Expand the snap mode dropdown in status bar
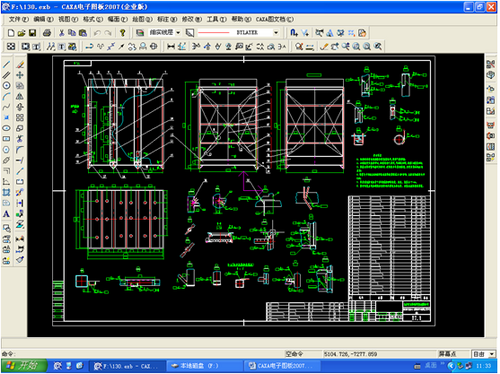This screenshot has height=374, width=500. click(492, 354)
